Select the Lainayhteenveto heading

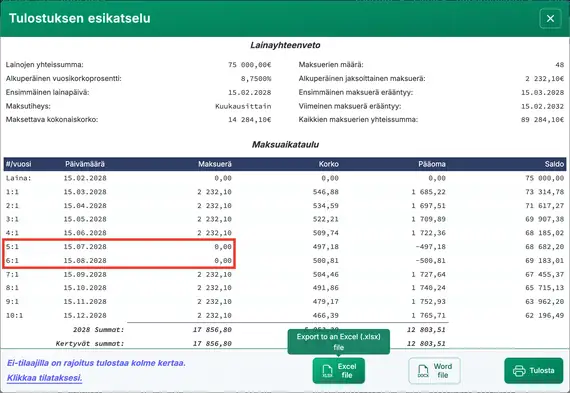coord(285,45)
